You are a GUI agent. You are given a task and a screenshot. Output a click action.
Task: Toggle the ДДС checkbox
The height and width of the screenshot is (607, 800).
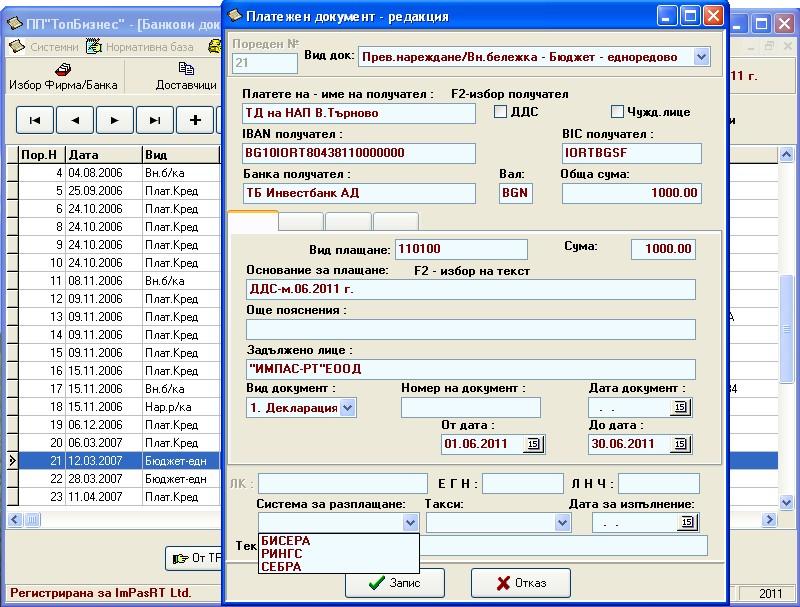pos(501,112)
